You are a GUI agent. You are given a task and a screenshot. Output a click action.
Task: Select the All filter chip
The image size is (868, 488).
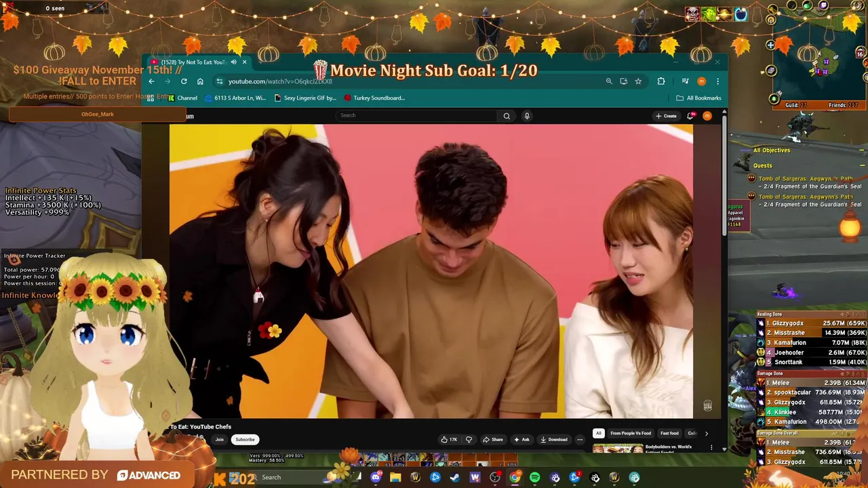tap(599, 433)
